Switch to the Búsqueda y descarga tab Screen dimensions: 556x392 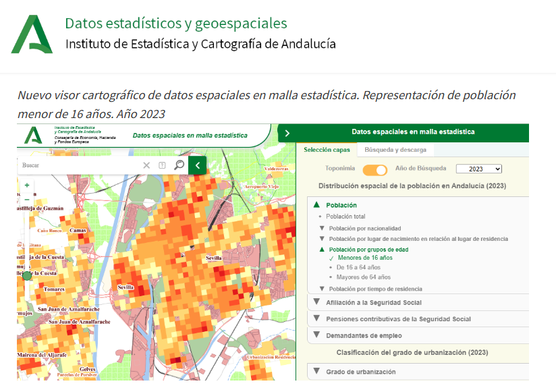395,149
